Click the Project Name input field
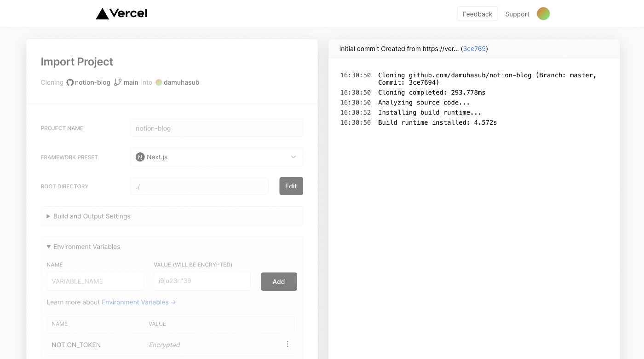Screen dimensions: 644x359 pos(217,128)
